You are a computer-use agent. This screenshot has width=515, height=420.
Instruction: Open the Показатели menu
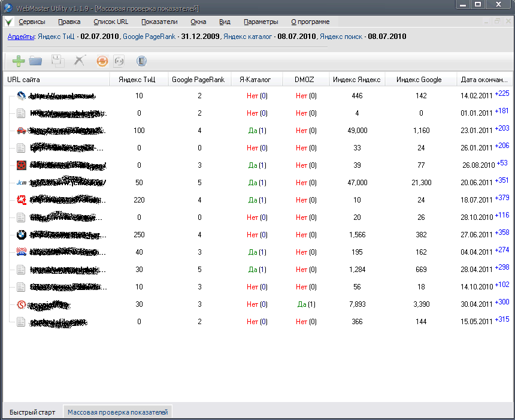coord(159,22)
